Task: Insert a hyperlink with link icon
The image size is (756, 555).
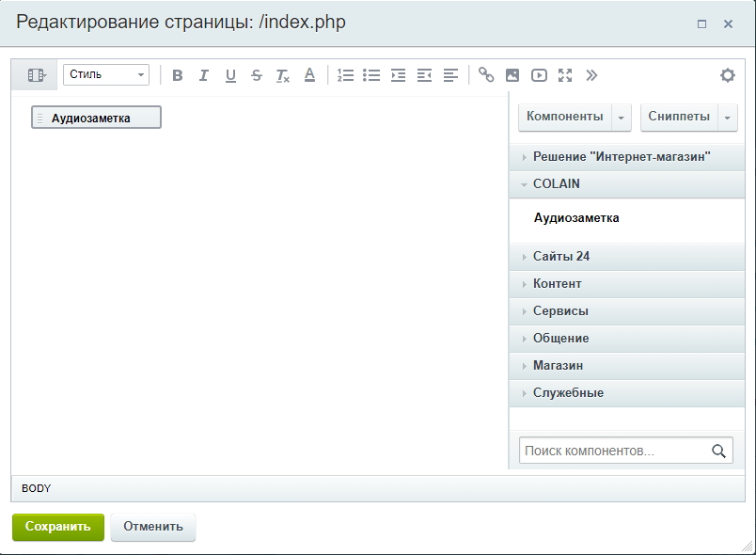Action: click(x=486, y=75)
